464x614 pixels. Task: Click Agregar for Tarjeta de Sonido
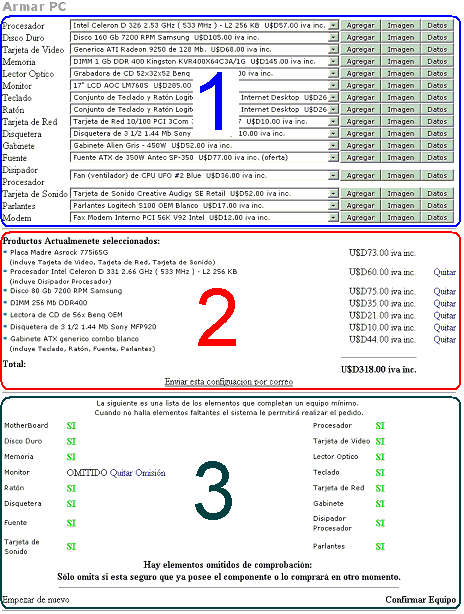point(360,193)
